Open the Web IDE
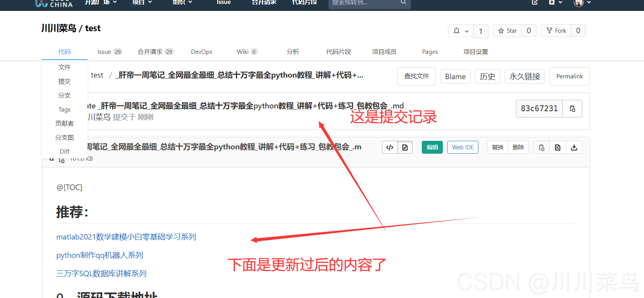 (x=462, y=147)
